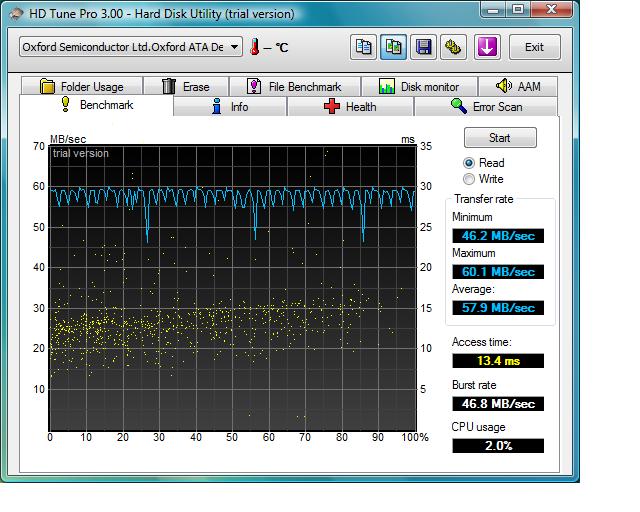Click the copy screenshot toolbar icon
The height and width of the screenshot is (512, 640).
(x=393, y=47)
